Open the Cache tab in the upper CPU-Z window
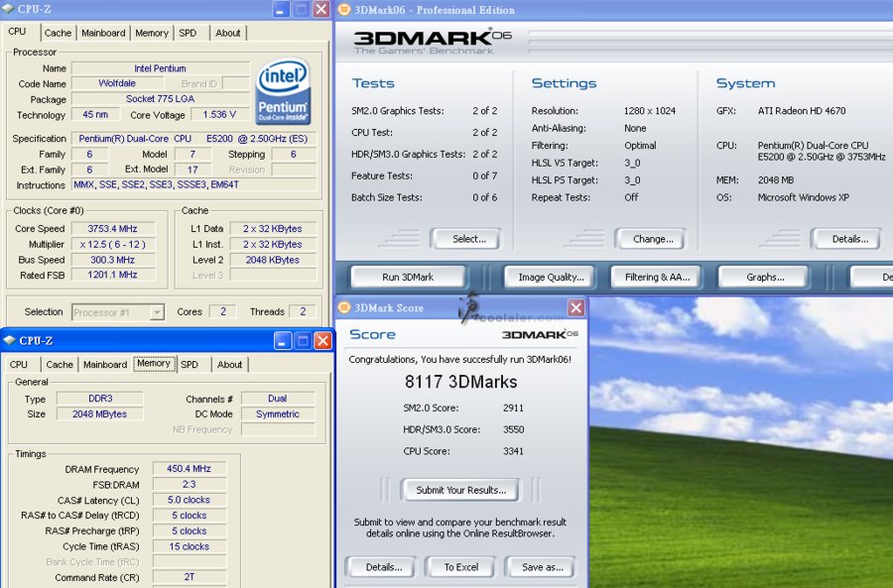The width and height of the screenshot is (893, 588). click(x=59, y=33)
